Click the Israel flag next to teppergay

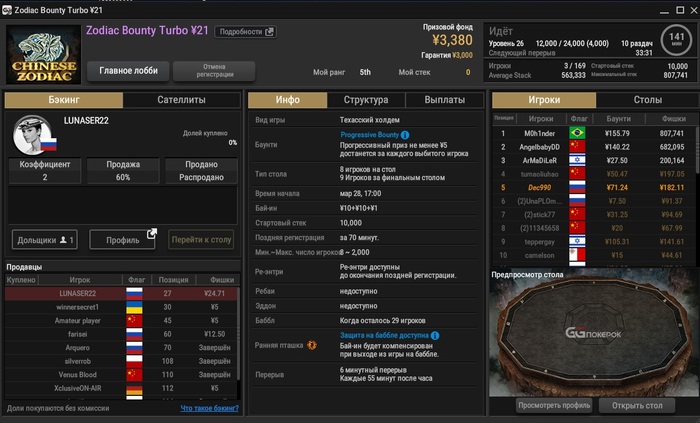(x=577, y=241)
